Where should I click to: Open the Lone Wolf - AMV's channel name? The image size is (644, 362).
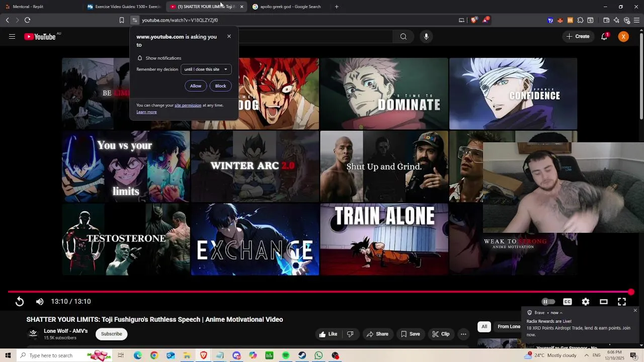(66, 331)
